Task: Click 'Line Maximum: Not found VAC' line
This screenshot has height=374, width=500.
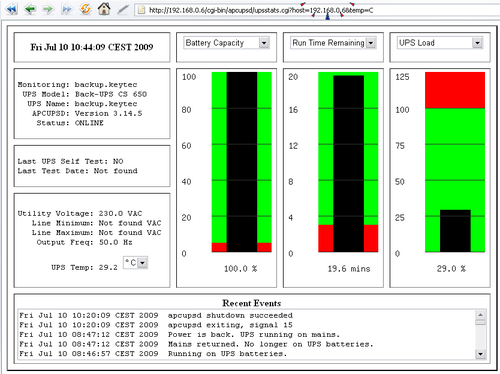Action: click(97, 233)
